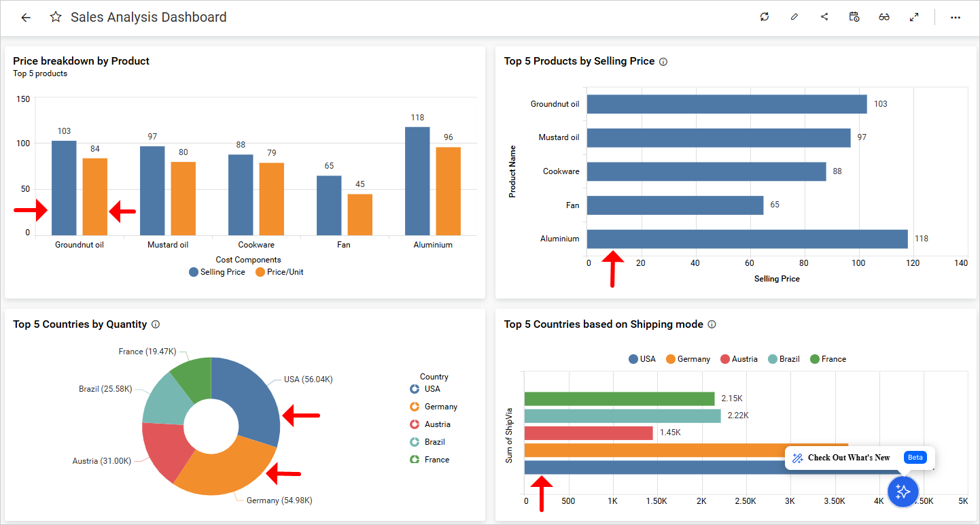
Task: Refresh the Sales Analysis Dashboard
Action: coord(765,17)
